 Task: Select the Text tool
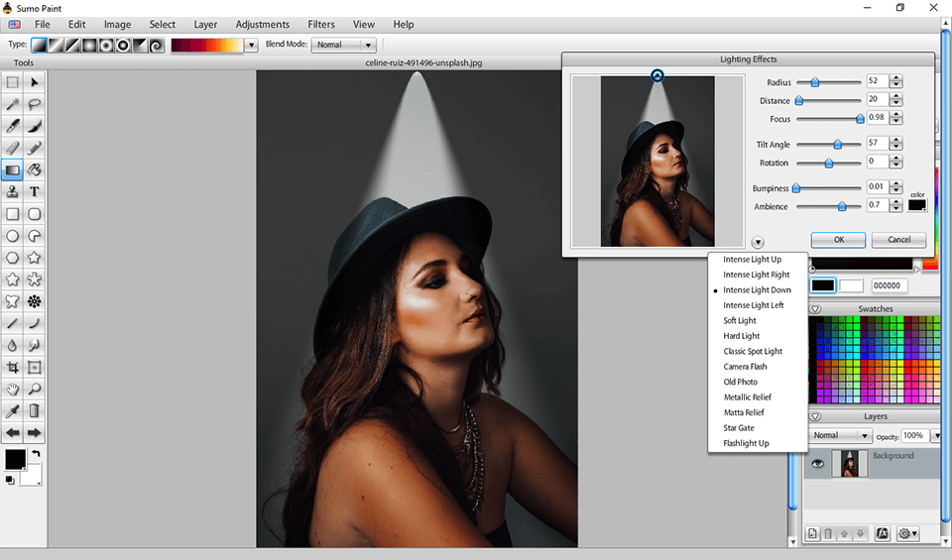pos(35,191)
